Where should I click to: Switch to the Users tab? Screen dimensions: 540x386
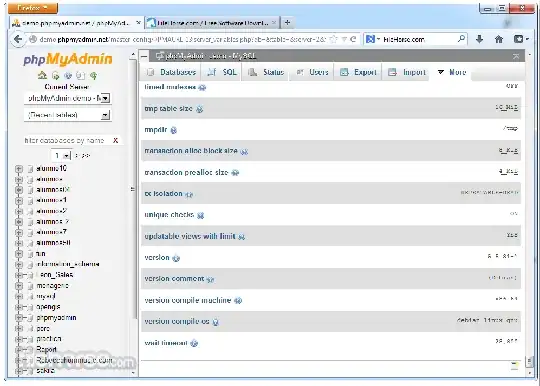(312, 72)
